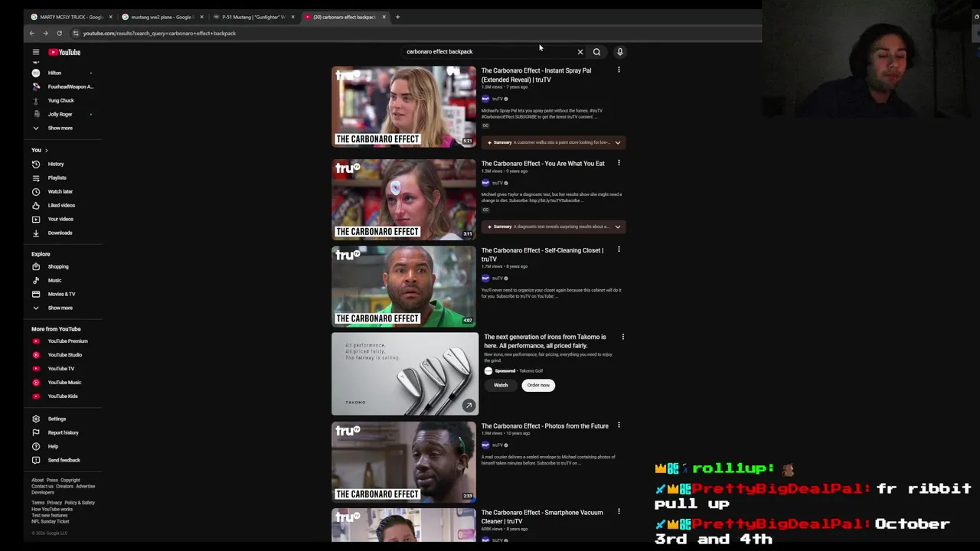Image resolution: width=980 pixels, height=551 pixels.
Task: Click browser forward arrow
Action: (x=45, y=33)
